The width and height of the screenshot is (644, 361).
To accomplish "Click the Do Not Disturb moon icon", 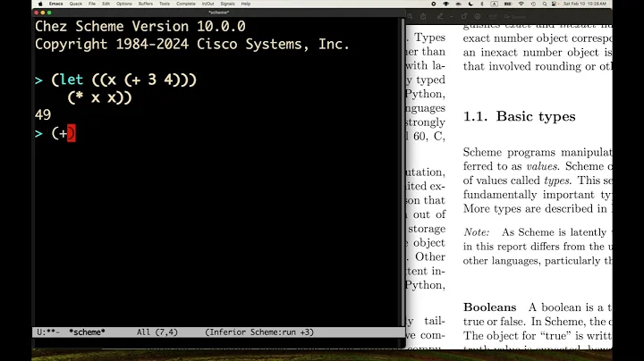I will [x=470, y=4].
